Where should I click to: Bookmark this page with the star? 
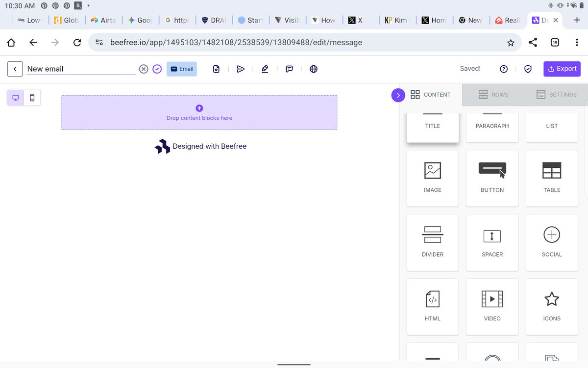pyautogui.click(x=511, y=43)
